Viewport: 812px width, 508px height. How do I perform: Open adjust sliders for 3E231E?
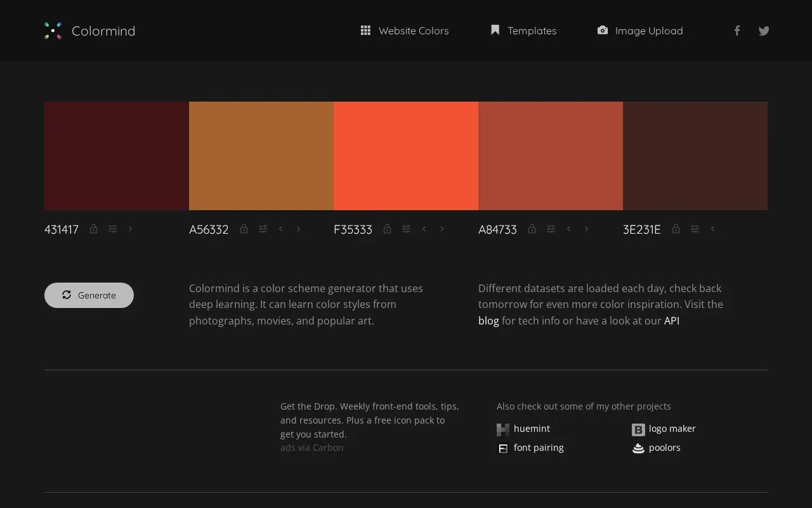coord(695,229)
